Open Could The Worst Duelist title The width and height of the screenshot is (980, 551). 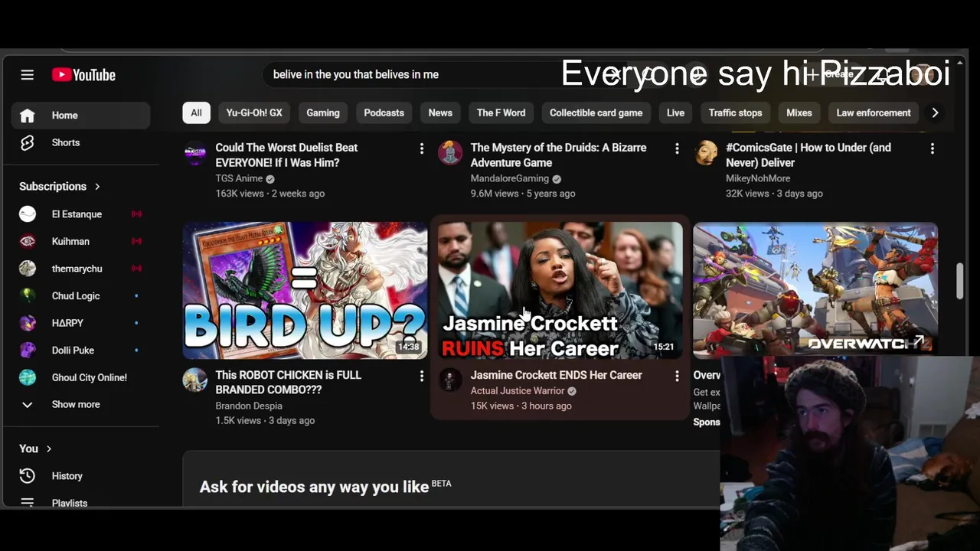pos(286,155)
